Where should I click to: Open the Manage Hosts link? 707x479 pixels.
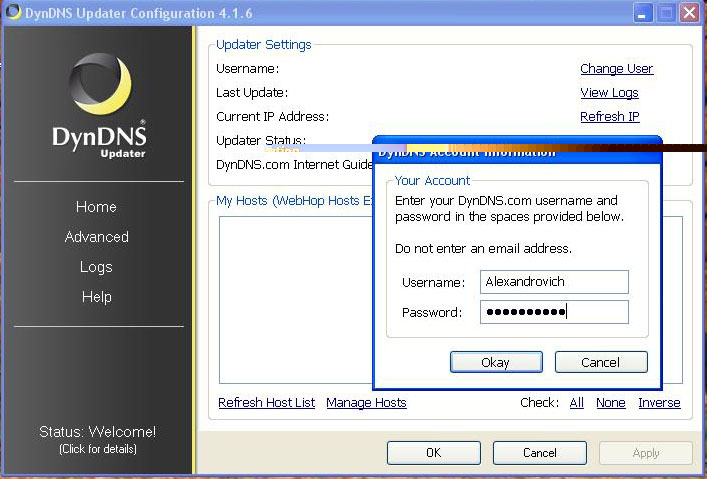(366, 402)
